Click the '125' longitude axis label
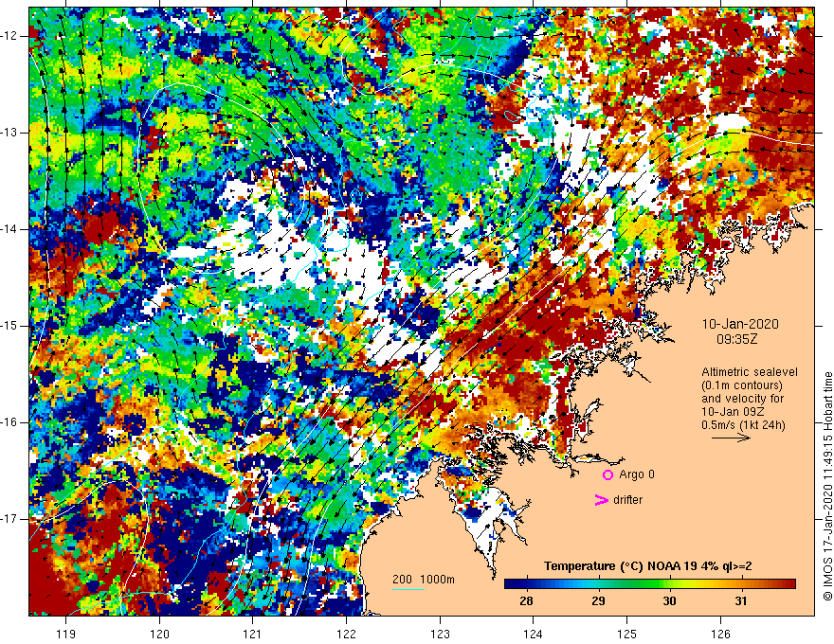The image size is (834, 644). 626,634
